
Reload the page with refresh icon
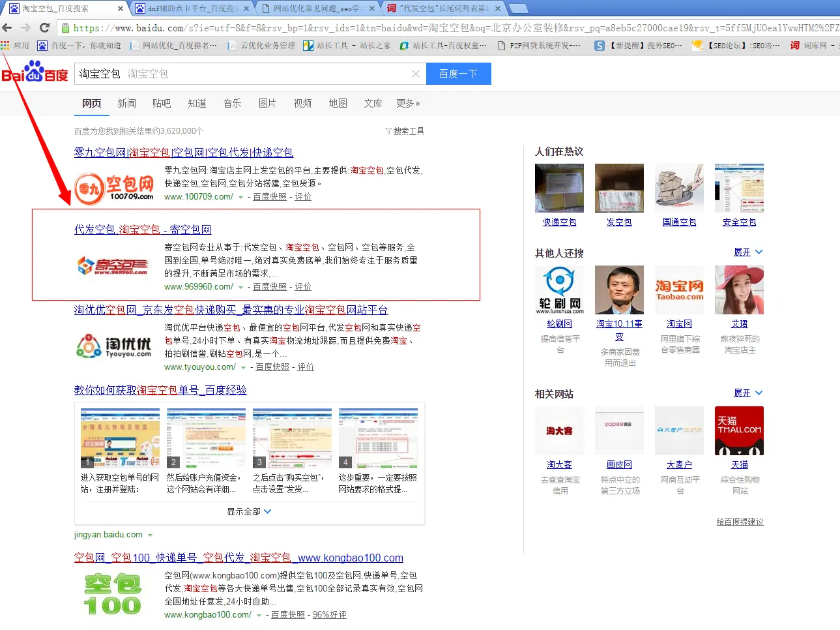44,27
